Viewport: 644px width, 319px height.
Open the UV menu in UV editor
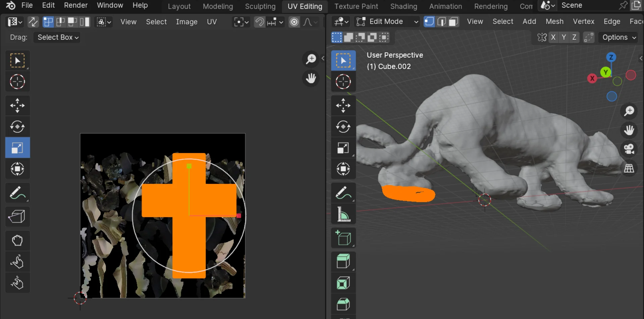(212, 22)
